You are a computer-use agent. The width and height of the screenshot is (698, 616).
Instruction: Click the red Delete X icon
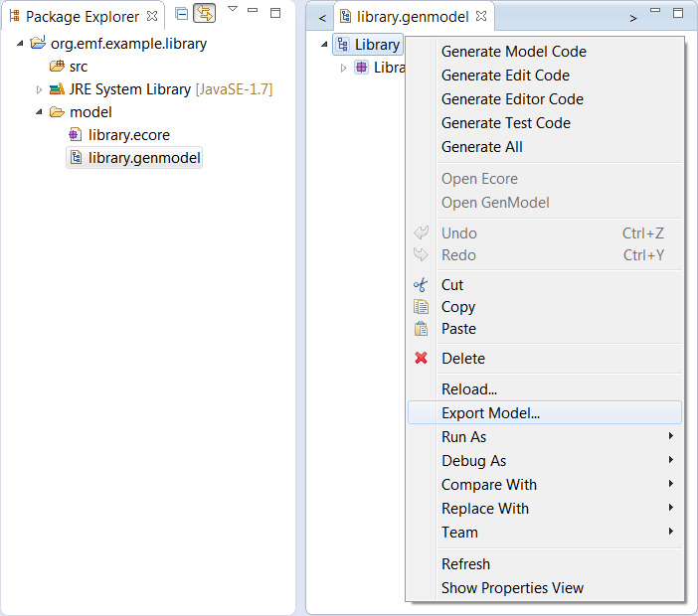[x=422, y=358]
